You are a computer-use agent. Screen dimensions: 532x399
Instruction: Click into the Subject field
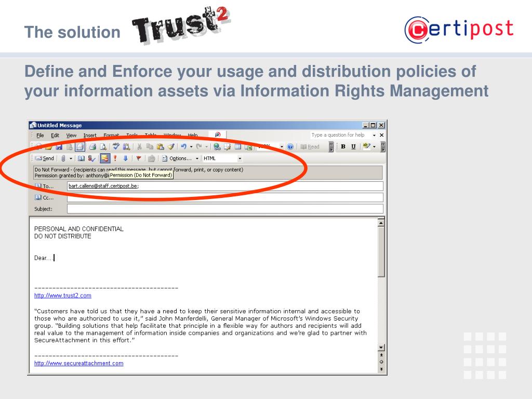tap(225, 209)
